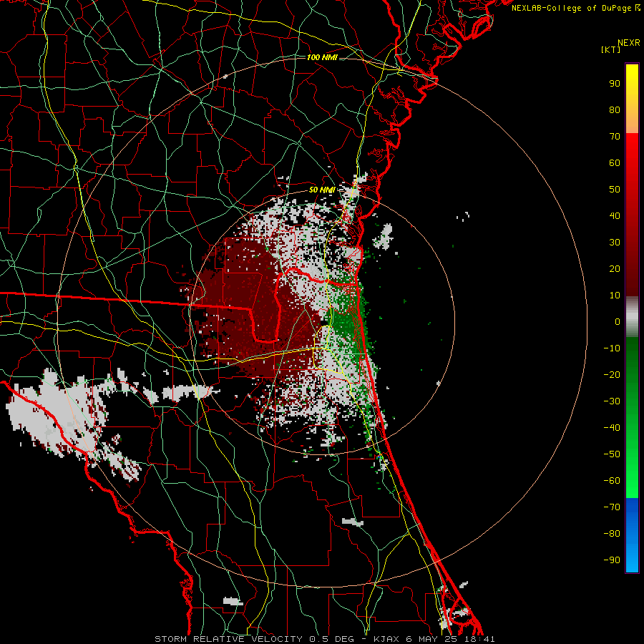Click the '0' value on the velocity scale

[x=618, y=322]
